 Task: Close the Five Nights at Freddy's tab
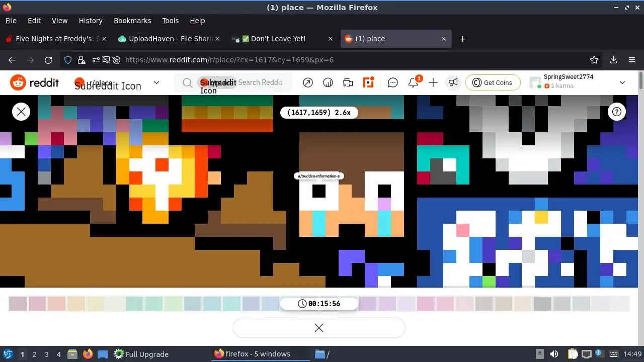104,39
